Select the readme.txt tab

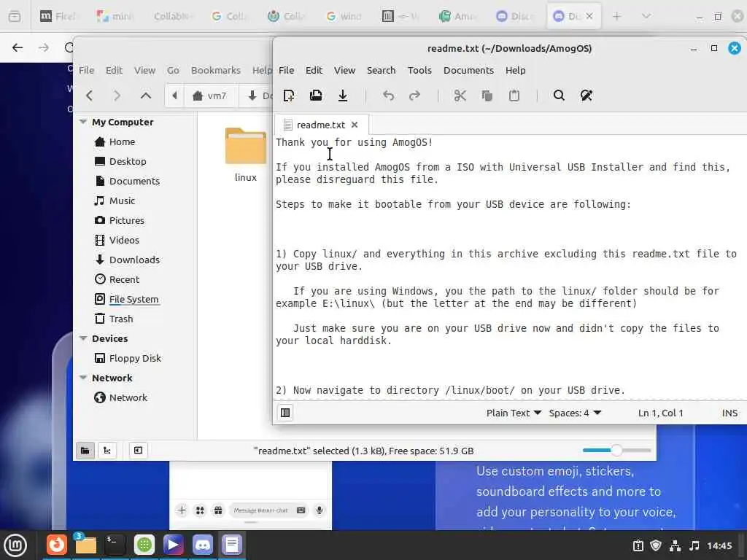point(321,125)
